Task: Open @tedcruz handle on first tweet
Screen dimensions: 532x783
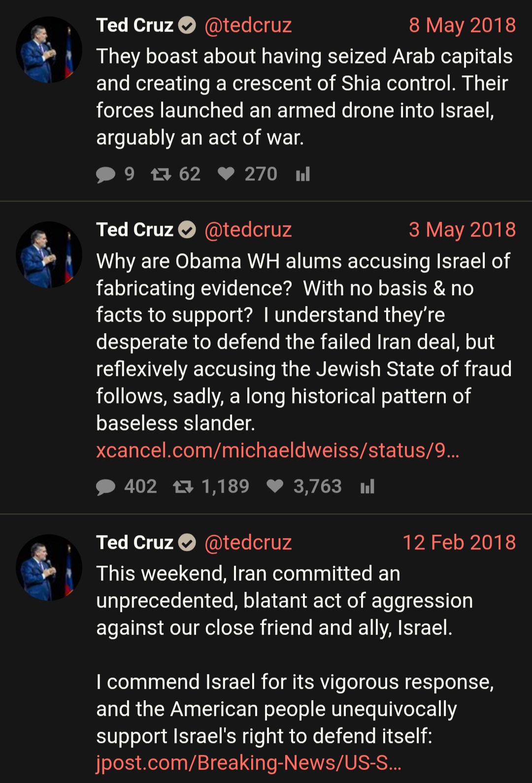Action: pos(248,25)
